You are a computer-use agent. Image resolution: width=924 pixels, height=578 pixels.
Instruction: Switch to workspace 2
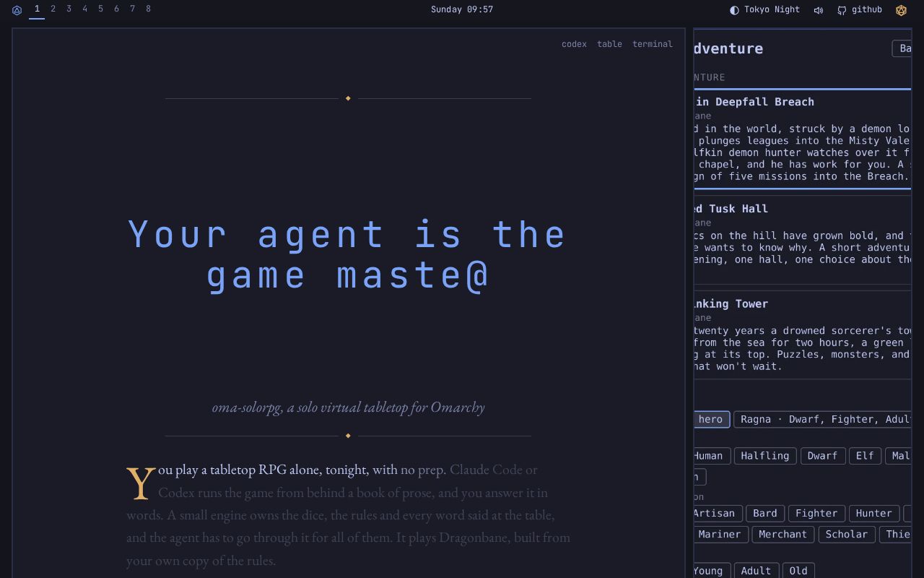(x=53, y=9)
